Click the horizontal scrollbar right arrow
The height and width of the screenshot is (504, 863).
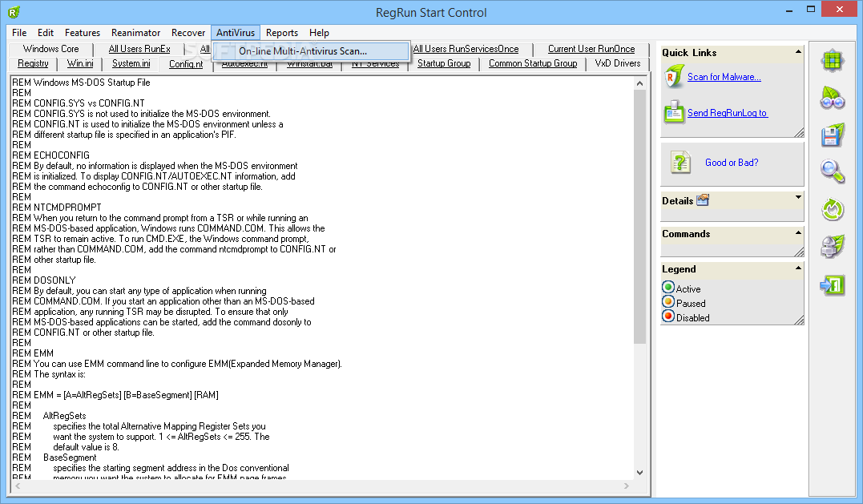(627, 486)
